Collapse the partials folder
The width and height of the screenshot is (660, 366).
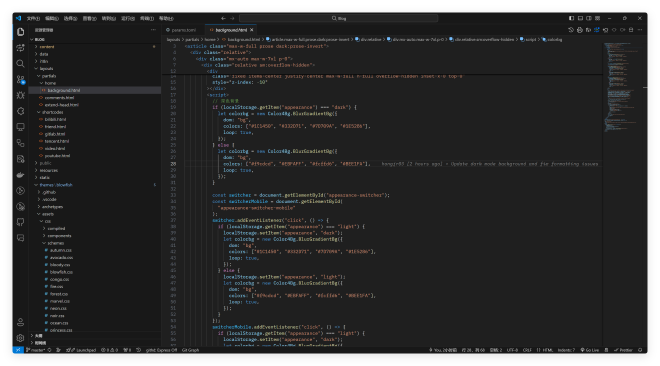point(95,76)
